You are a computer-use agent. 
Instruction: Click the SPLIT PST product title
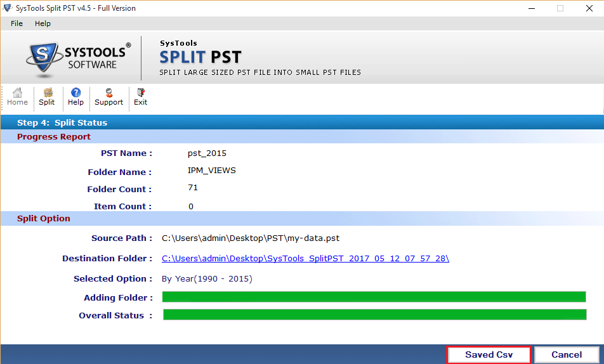tap(200, 58)
